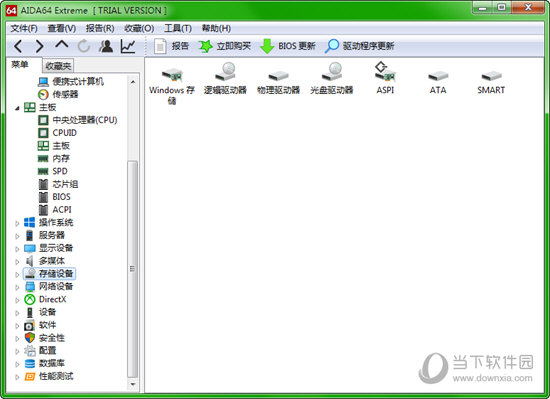Screen dimensions: 550x399
Task: Select SPD in the tree
Action: pos(60,171)
